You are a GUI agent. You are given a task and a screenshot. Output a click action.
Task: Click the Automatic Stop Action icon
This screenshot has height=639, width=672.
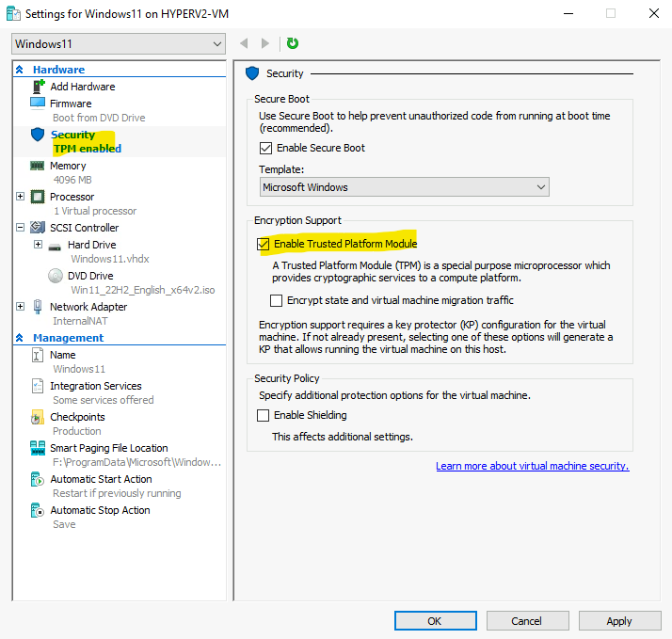click(x=38, y=510)
